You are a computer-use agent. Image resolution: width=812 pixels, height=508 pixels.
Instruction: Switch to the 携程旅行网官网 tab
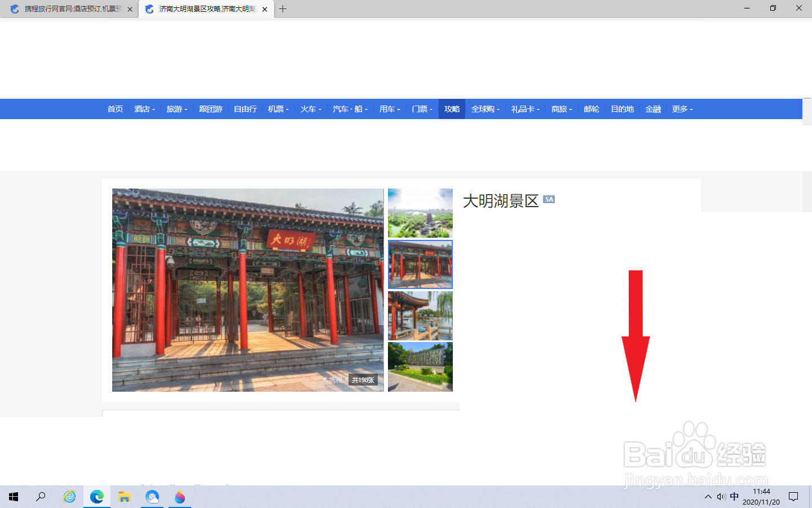tap(69, 9)
